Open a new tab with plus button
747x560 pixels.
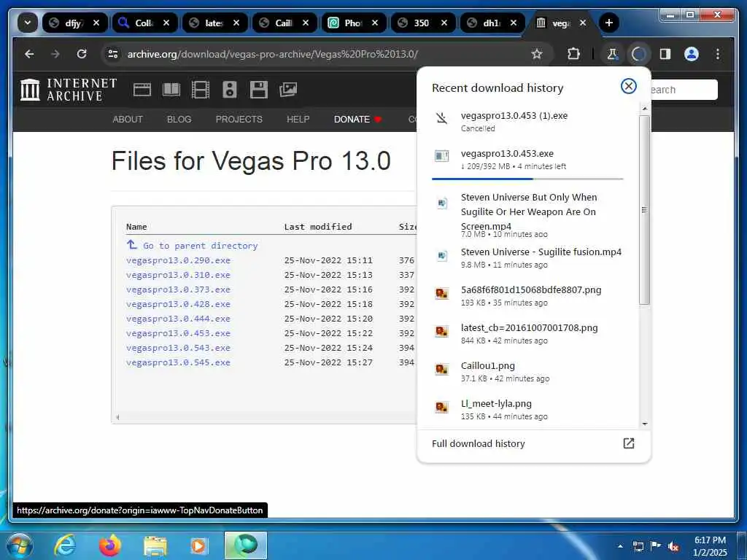click(608, 23)
